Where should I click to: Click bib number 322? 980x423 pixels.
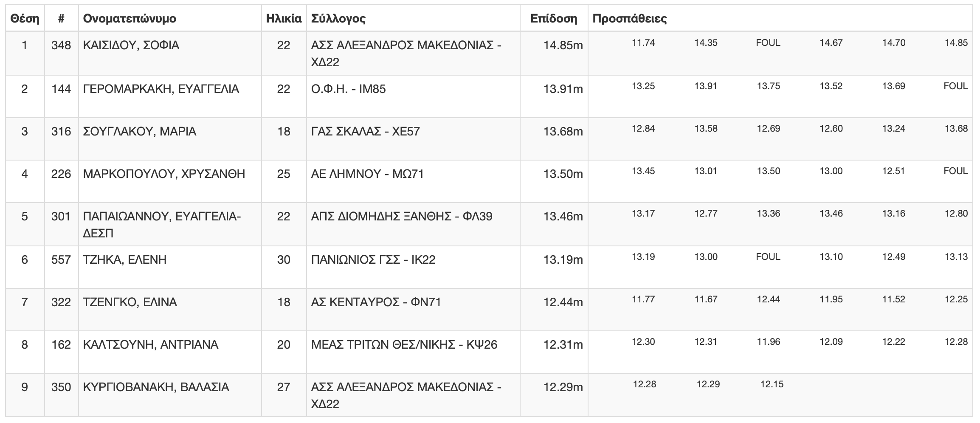pos(61,302)
